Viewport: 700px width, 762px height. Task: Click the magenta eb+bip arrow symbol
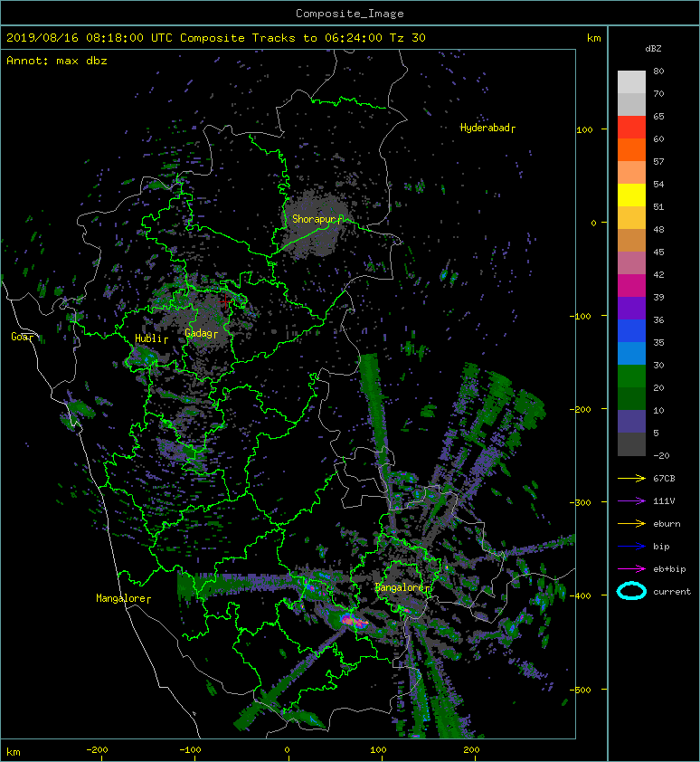click(631, 569)
